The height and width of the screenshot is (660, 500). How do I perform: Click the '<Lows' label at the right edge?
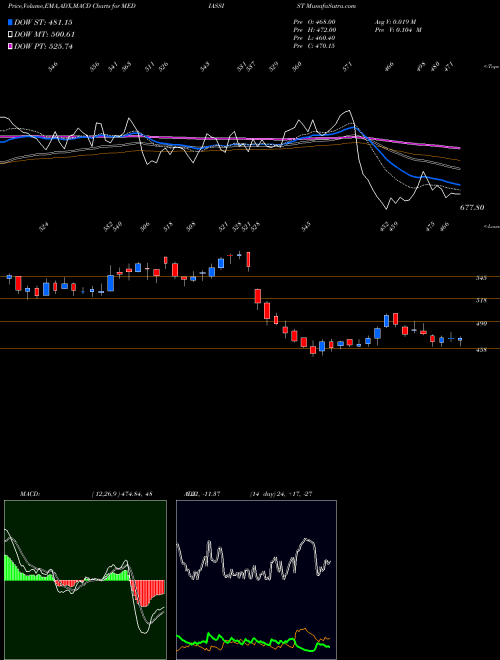coord(491,226)
